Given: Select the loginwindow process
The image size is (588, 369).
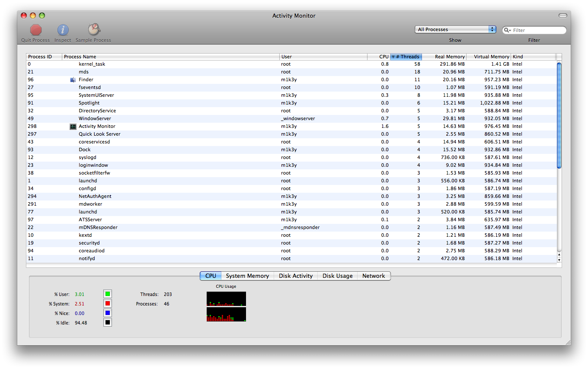Looking at the screenshot, I should click(x=291, y=165).
